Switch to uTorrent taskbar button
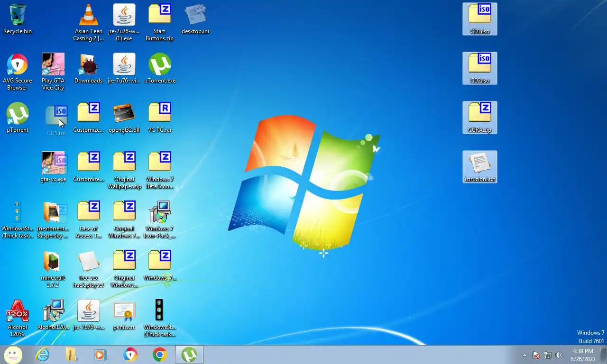Viewport: 607px width, 364px height. tap(189, 355)
